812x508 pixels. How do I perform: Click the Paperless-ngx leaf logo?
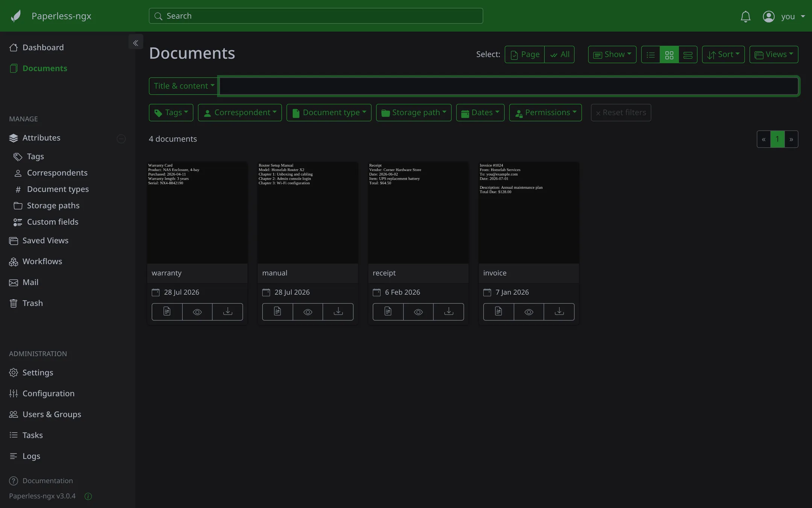click(x=16, y=16)
